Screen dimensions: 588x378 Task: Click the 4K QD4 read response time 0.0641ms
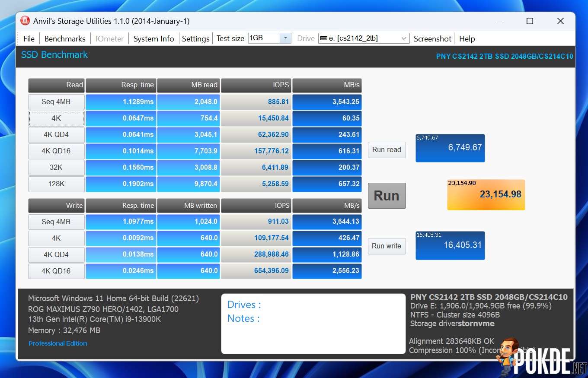pyautogui.click(x=121, y=135)
